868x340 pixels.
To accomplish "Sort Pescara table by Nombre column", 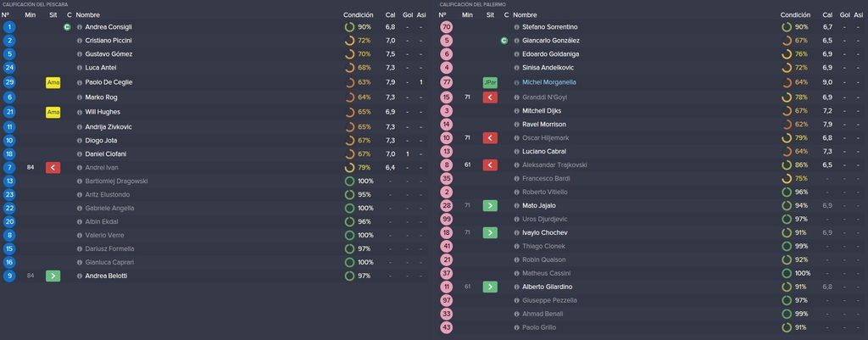I will 87,15.
